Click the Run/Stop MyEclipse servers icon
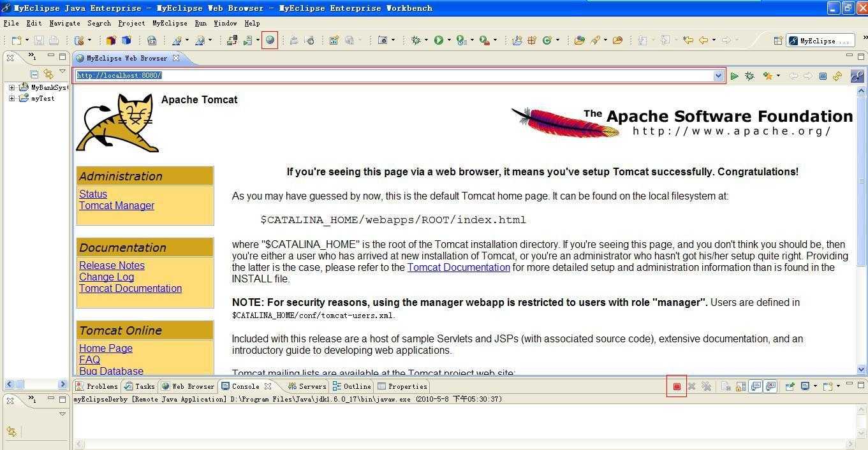Screen dimensions: 868x450 click(247, 40)
